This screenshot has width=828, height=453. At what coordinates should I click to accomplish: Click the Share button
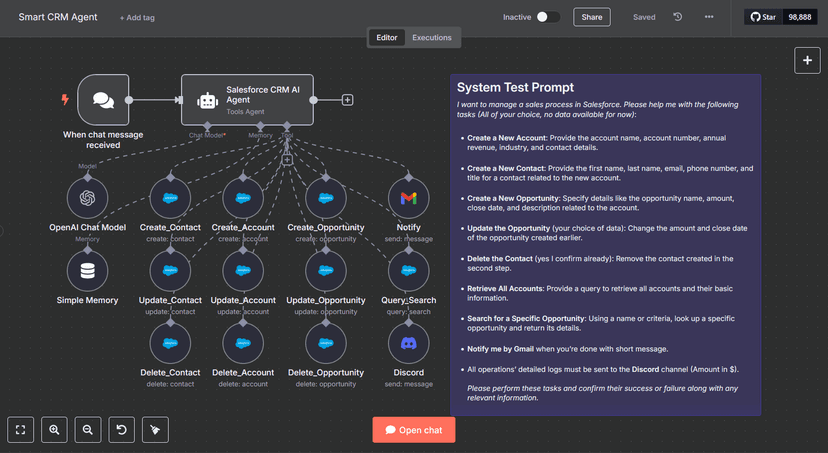[x=592, y=17]
